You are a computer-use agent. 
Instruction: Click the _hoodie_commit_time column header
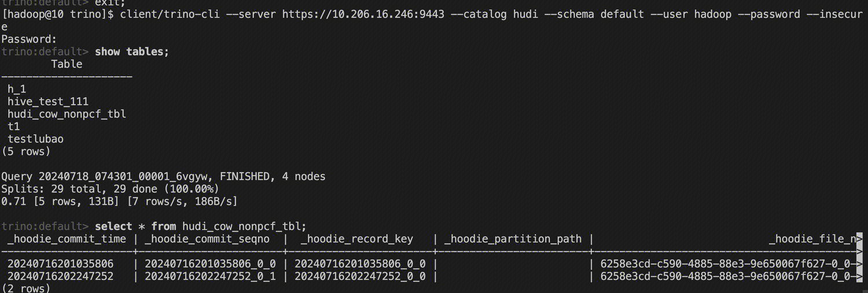click(x=67, y=239)
